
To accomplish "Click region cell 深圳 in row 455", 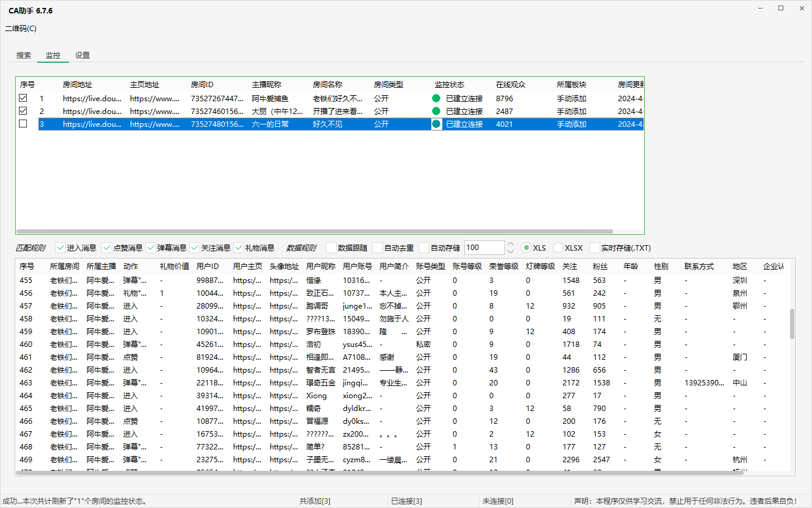I will (x=740, y=281).
